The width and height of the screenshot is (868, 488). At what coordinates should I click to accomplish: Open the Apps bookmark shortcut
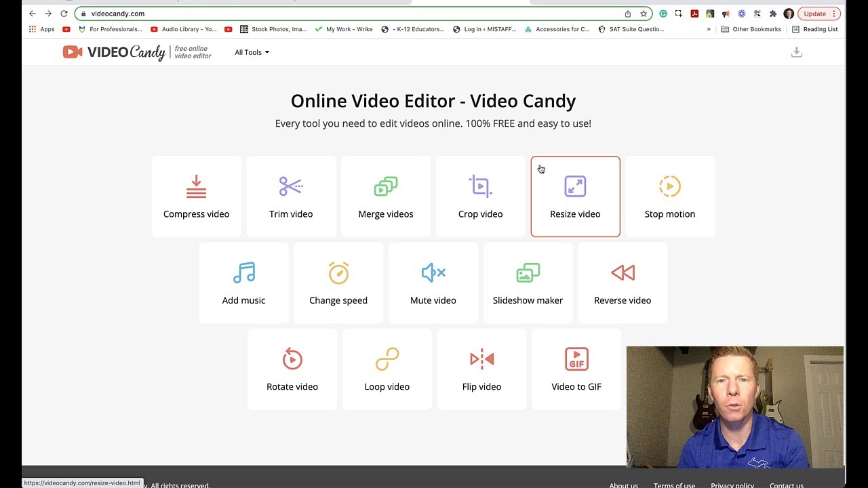(x=41, y=29)
